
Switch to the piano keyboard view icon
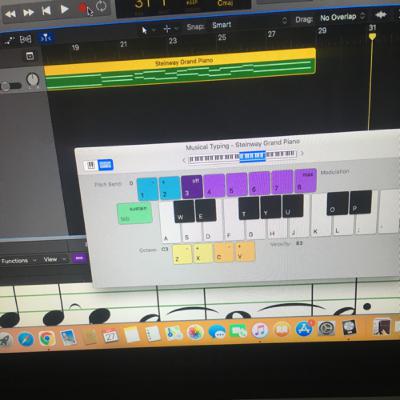90,165
